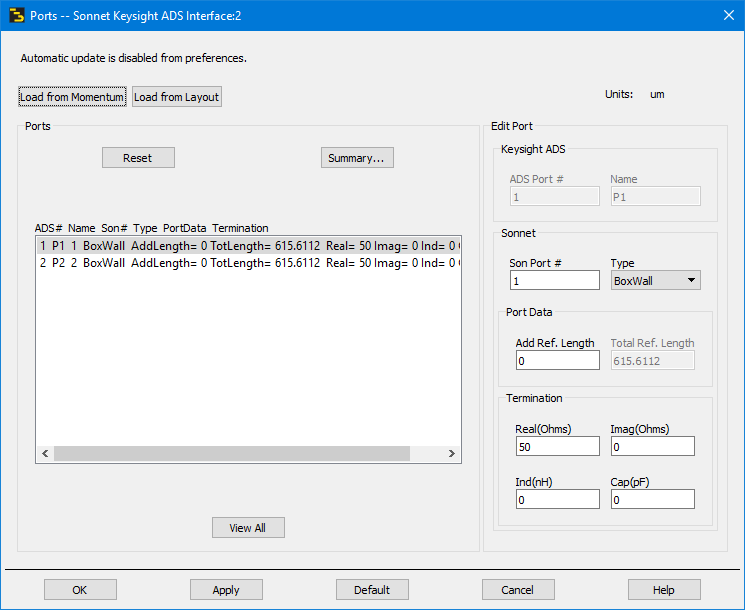Click left arrow of ports list scrollbar

pos(45,453)
